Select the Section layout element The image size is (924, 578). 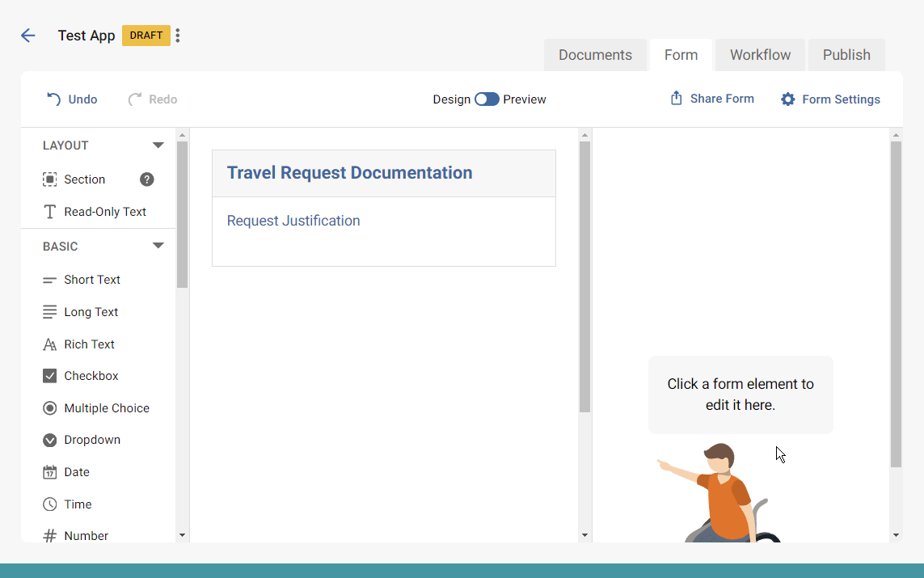(84, 179)
